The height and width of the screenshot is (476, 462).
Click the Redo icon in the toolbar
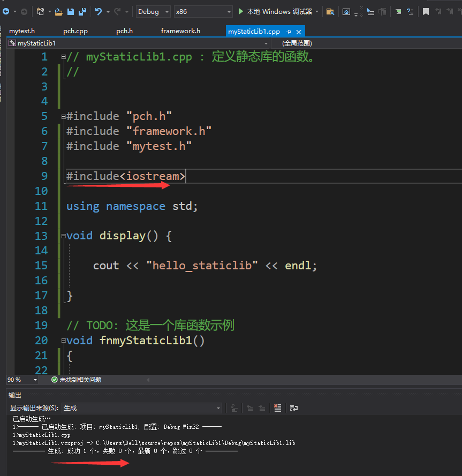tap(118, 11)
